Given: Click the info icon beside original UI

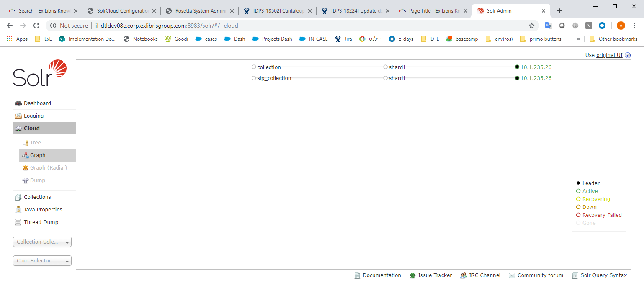Looking at the screenshot, I should [628, 55].
